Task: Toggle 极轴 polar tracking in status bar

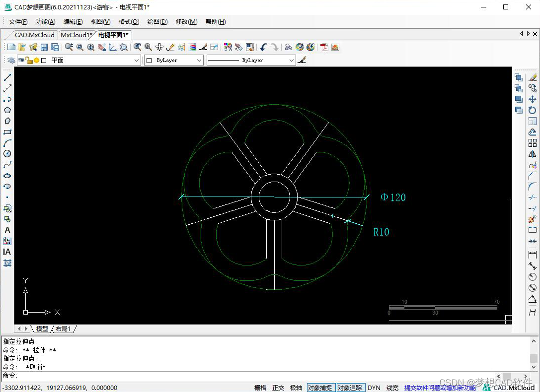Action: (296, 388)
